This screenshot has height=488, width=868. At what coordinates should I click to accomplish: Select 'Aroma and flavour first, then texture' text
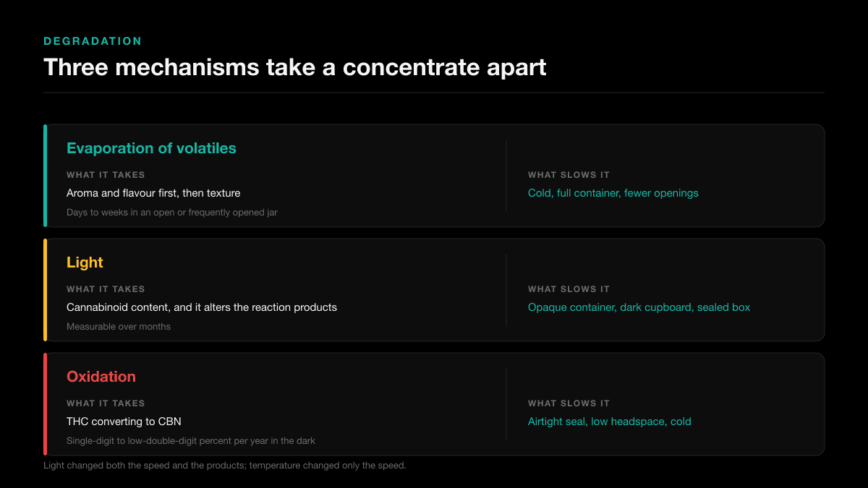(153, 193)
